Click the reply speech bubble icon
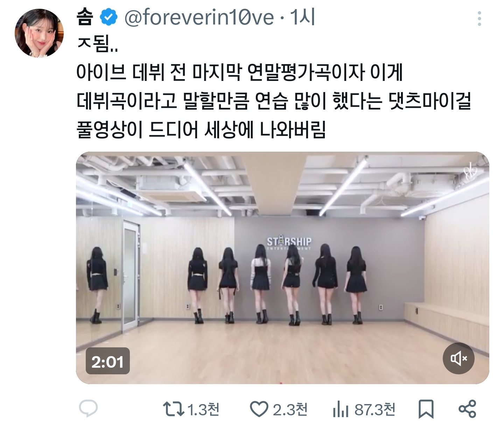This screenshot has height=430, width=504. pyautogui.click(x=88, y=409)
